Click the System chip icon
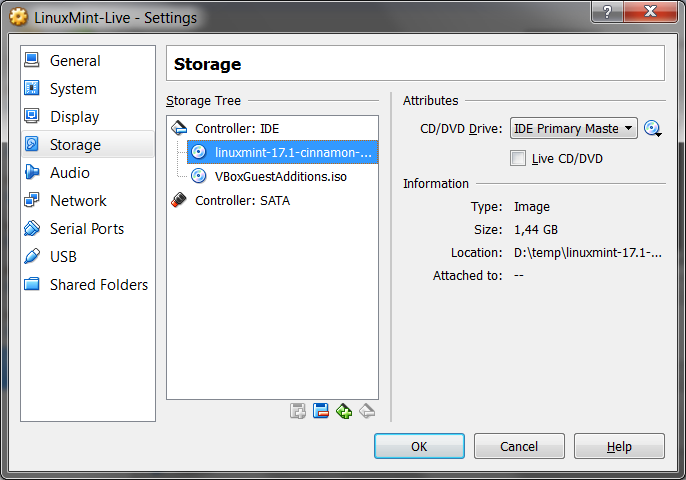 coord(32,88)
